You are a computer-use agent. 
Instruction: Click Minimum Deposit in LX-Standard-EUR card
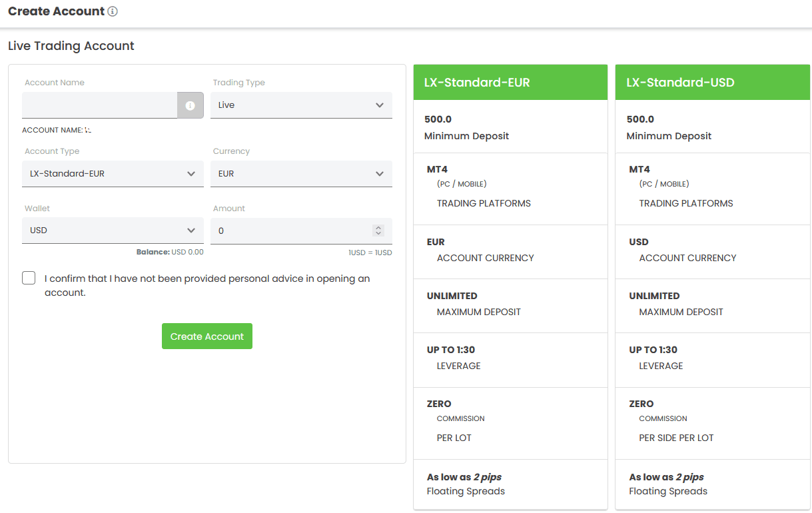coord(466,136)
